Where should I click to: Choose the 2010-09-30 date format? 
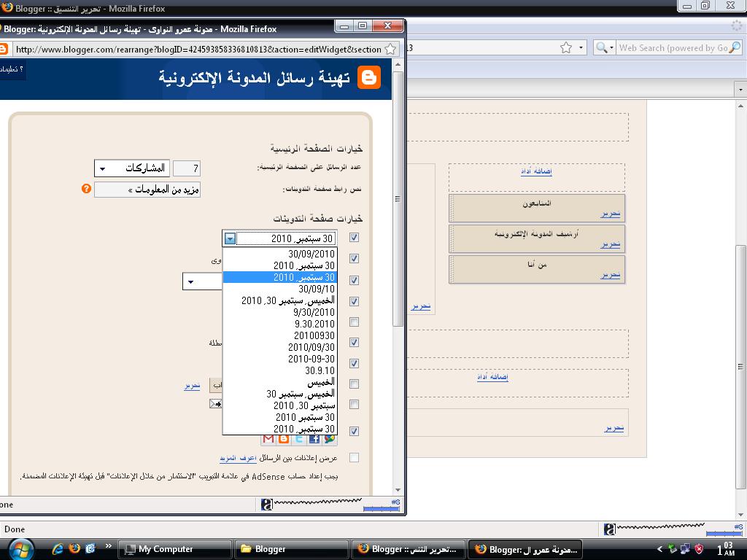(x=280, y=359)
